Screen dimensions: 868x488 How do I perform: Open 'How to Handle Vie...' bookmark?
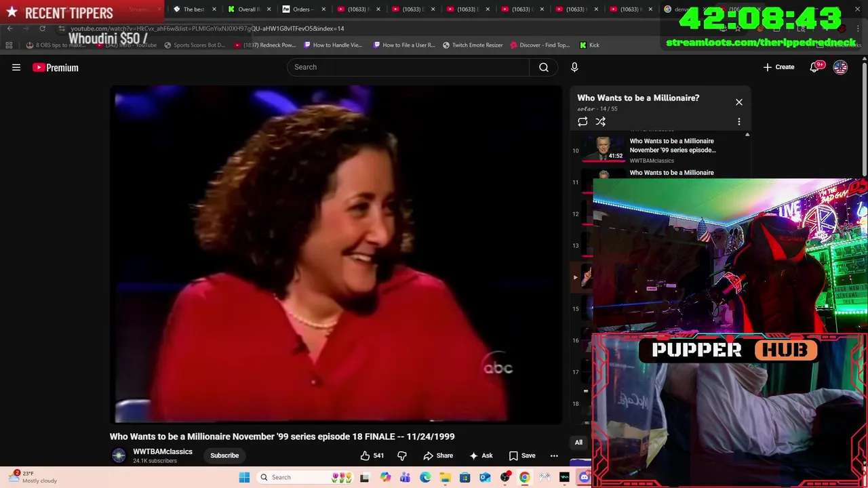point(333,45)
